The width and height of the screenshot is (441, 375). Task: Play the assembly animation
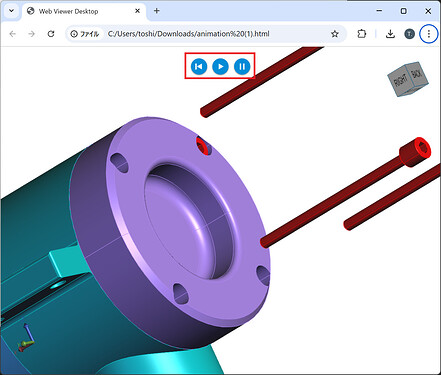pos(220,66)
